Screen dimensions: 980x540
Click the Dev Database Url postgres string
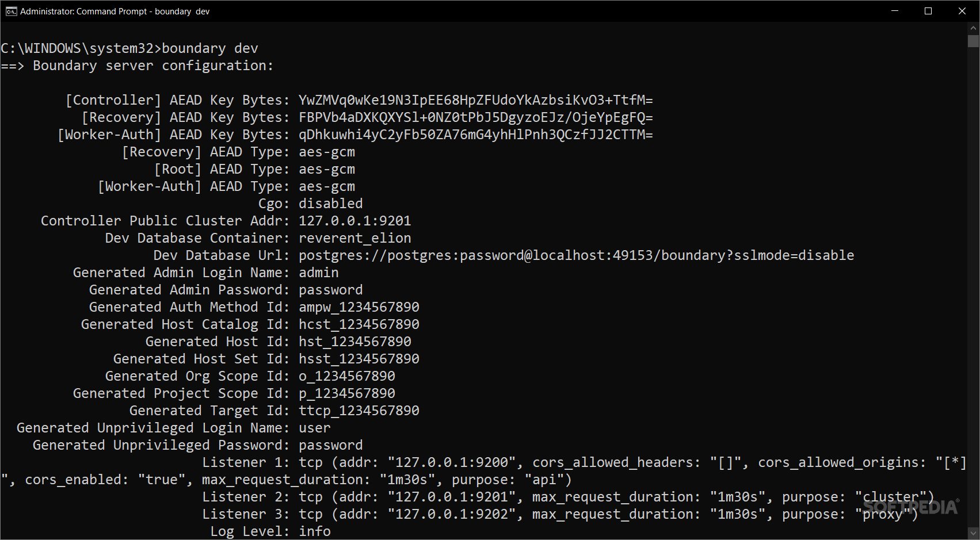click(x=576, y=255)
